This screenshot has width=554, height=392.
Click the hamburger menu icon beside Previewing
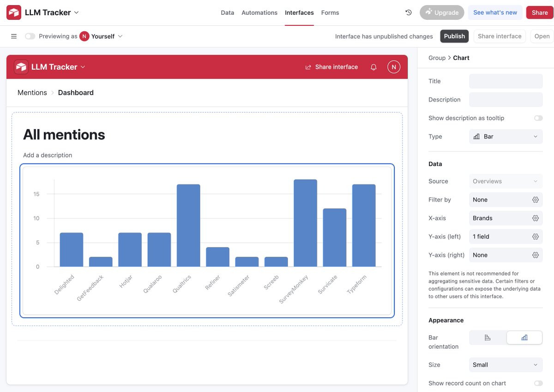[x=14, y=36]
